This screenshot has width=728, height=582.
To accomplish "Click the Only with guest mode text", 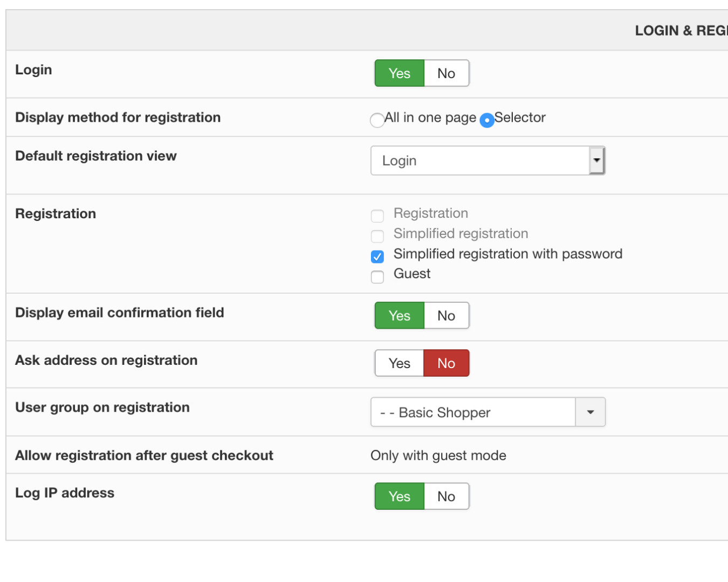I will pos(438,456).
